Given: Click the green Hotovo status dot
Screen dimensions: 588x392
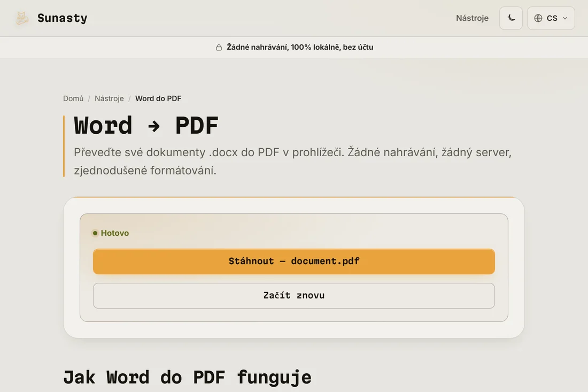Looking at the screenshot, I should pyautogui.click(x=95, y=233).
